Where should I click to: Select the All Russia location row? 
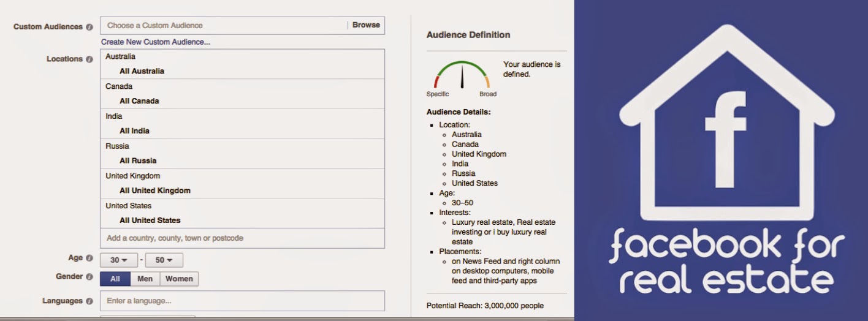(242, 161)
